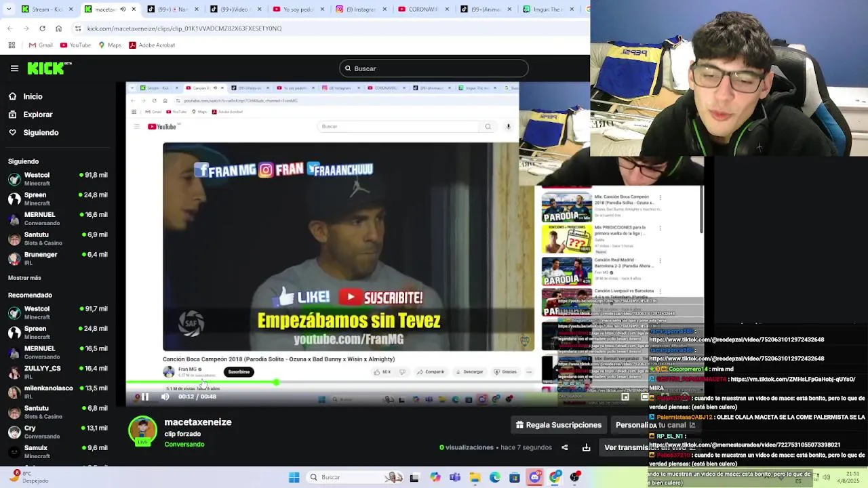Image resolution: width=868 pixels, height=488 pixels.
Task: Download the clip using the download icon
Action: click(586, 447)
